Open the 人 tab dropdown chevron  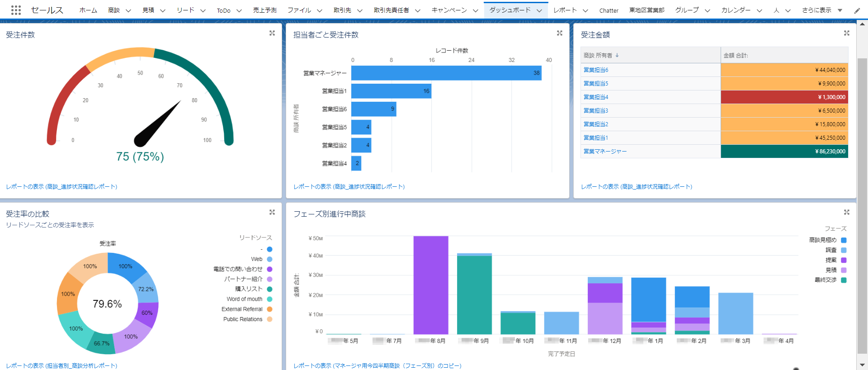pyautogui.click(x=788, y=10)
